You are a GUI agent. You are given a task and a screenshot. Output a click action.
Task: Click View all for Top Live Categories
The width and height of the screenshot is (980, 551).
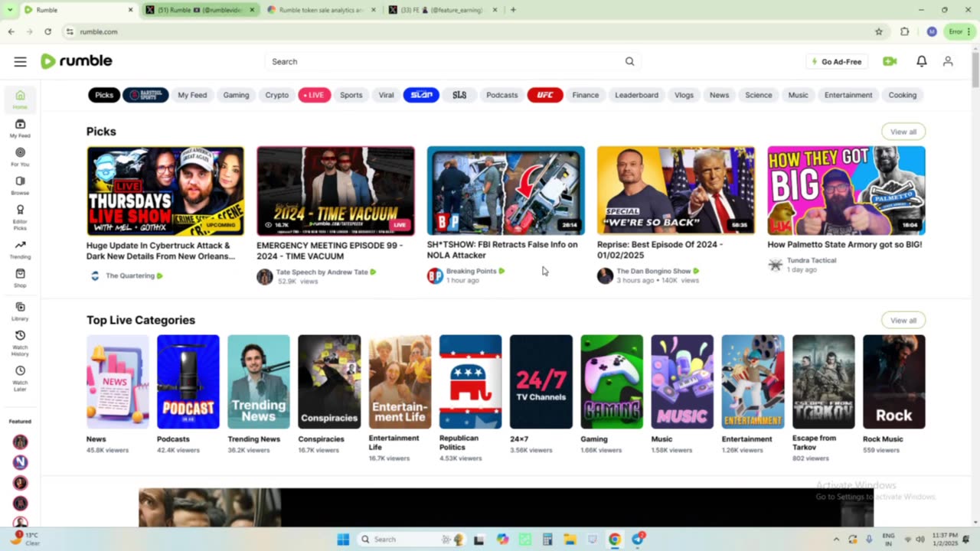[x=903, y=320]
